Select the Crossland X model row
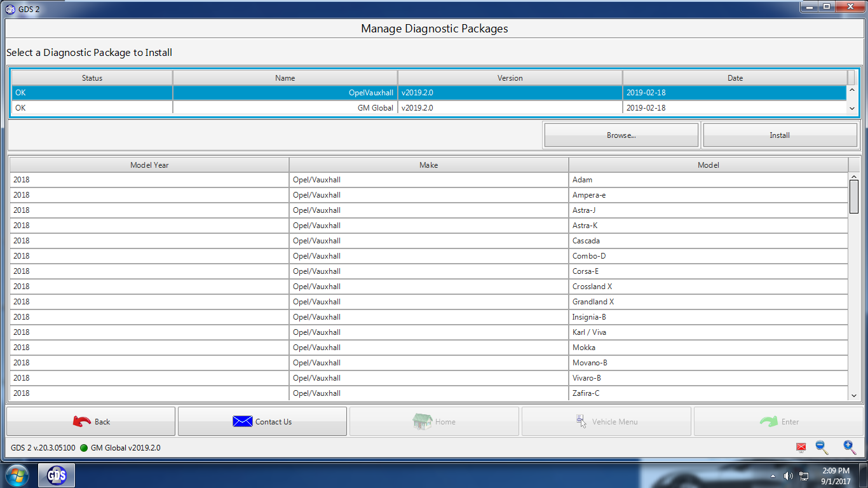Screen dimensions: 868x488 coord(429,287)
